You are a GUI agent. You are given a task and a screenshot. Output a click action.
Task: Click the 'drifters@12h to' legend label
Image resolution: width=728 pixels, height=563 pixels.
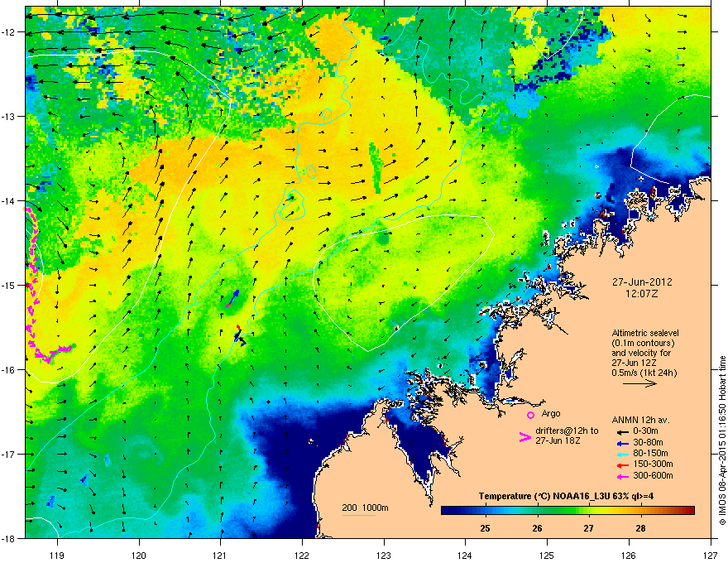pyautogui.click(x=567, y=431)
